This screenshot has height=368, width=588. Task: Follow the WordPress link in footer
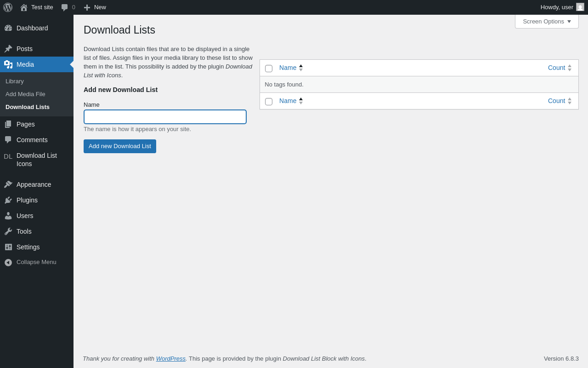point(170,358)
